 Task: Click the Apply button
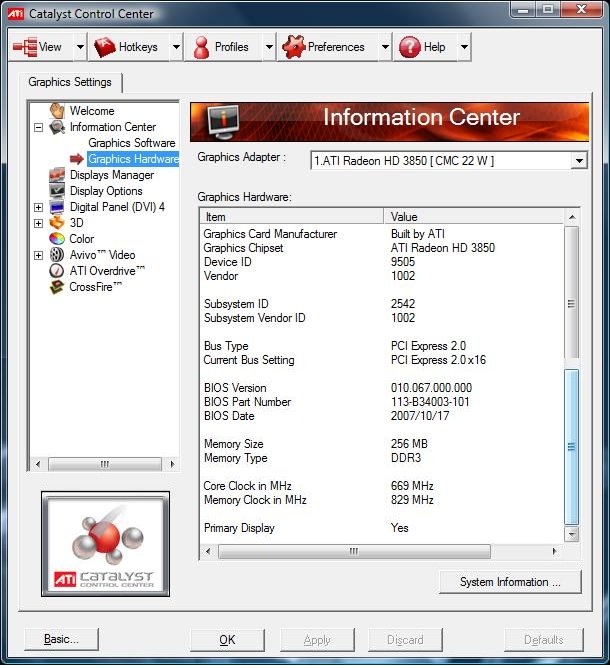317,640
